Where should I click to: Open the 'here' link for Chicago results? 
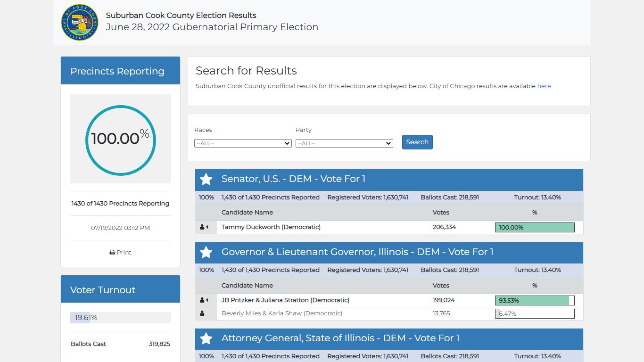click(x=544, y=86)
